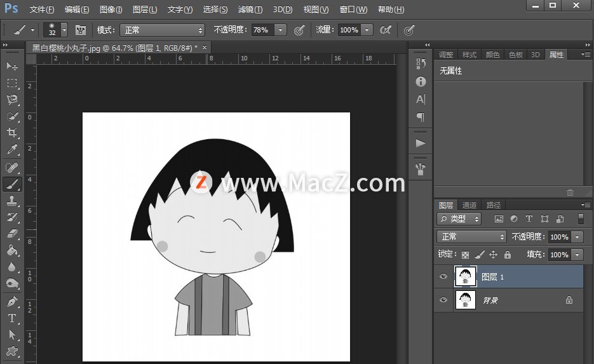Open brush preset picker arrow
Image resolution: width=594 pixels, height=364 pixels.
click(64, 30)
